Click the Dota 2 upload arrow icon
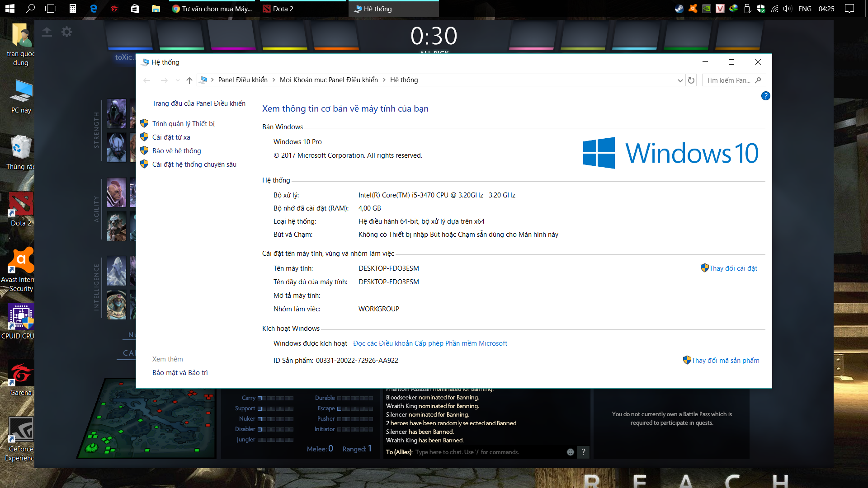Viewport: 868px width, 488px height. (x=47, y=32)
